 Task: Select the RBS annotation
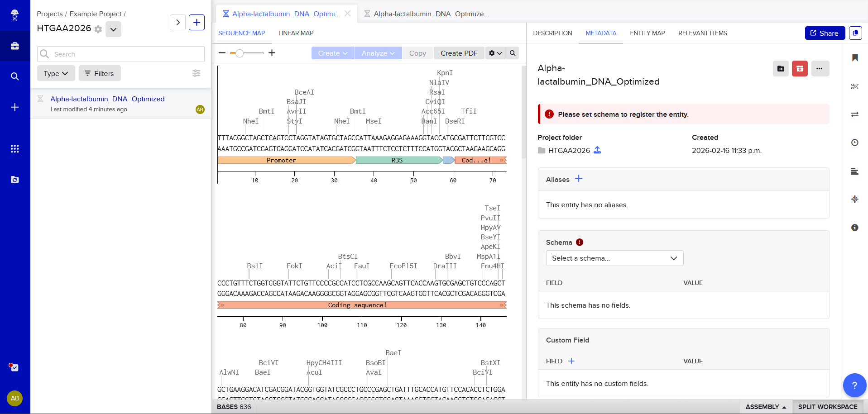tap(399, 160)
